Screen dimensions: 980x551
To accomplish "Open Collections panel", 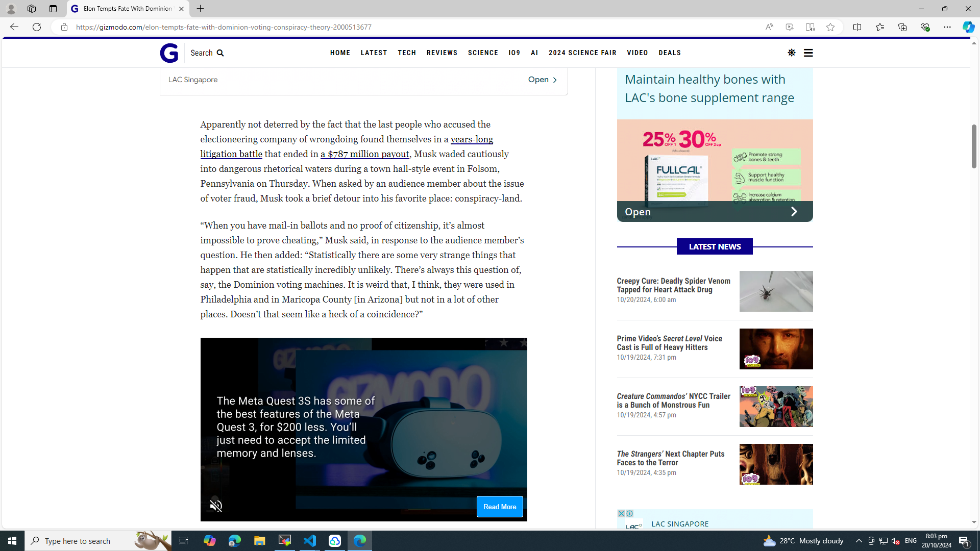I will coord(902,27).
